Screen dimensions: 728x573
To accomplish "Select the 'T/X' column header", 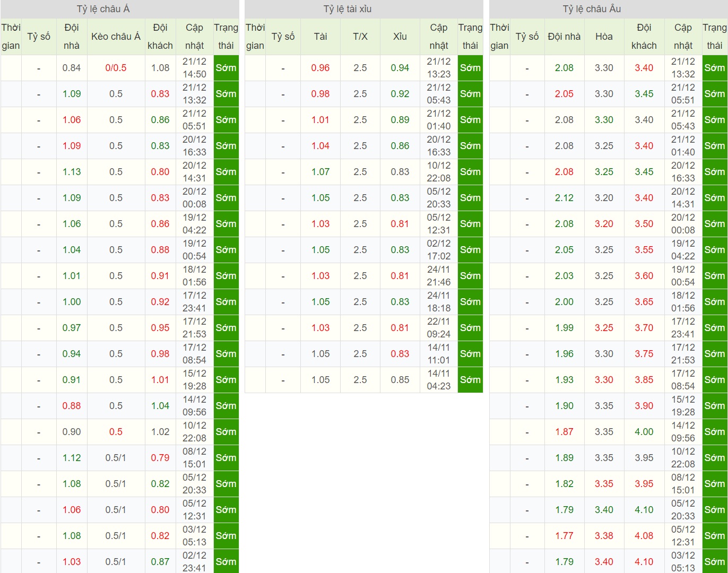I will tap(360, 37).
